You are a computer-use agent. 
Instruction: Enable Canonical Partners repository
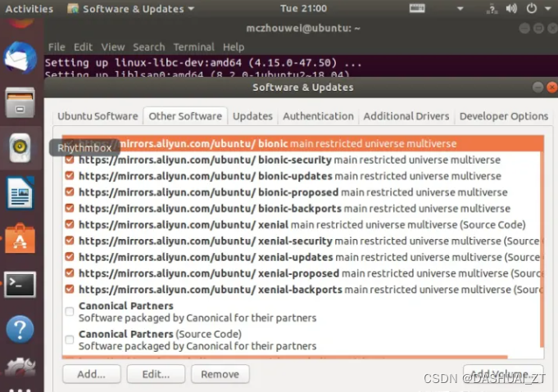tap(70, 312)
